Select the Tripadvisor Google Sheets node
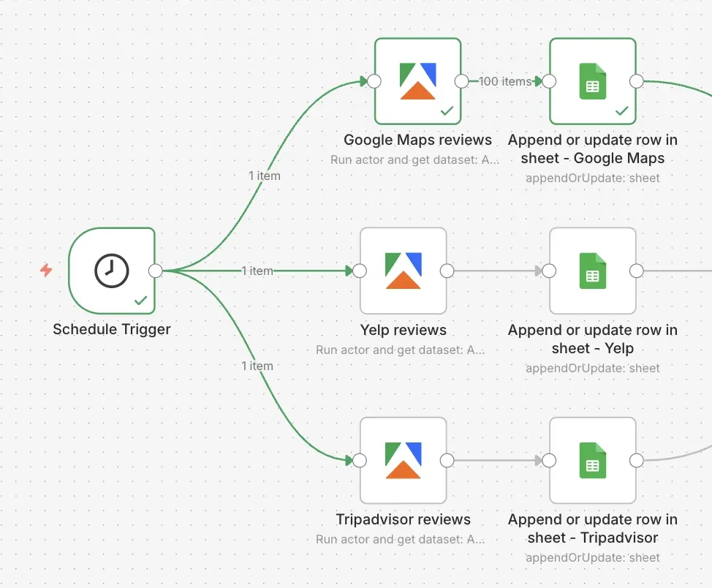 (593, 460)
